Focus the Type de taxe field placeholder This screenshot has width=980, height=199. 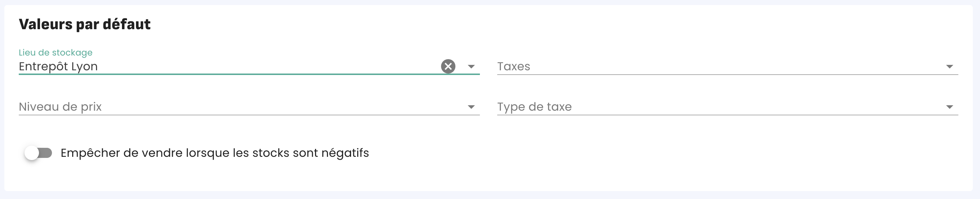click(x=534, y=107)
